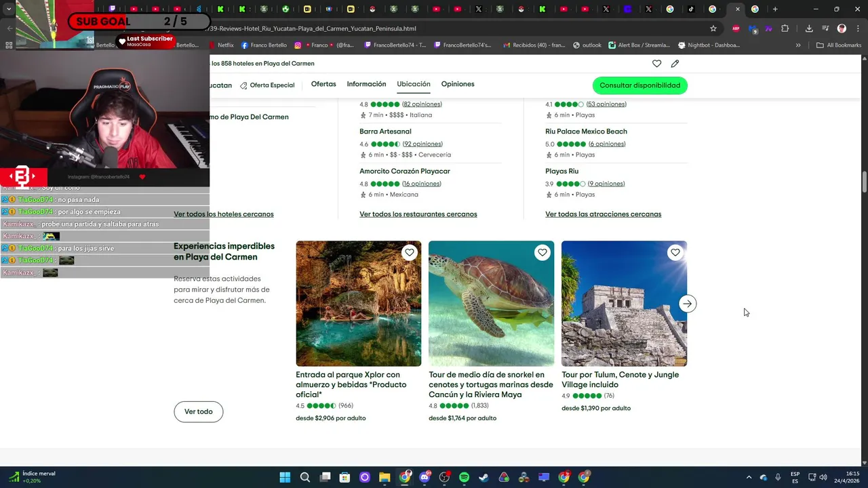868x488 pixels.
Task: Click Consultar disponibilidad button
Action: 640,85
